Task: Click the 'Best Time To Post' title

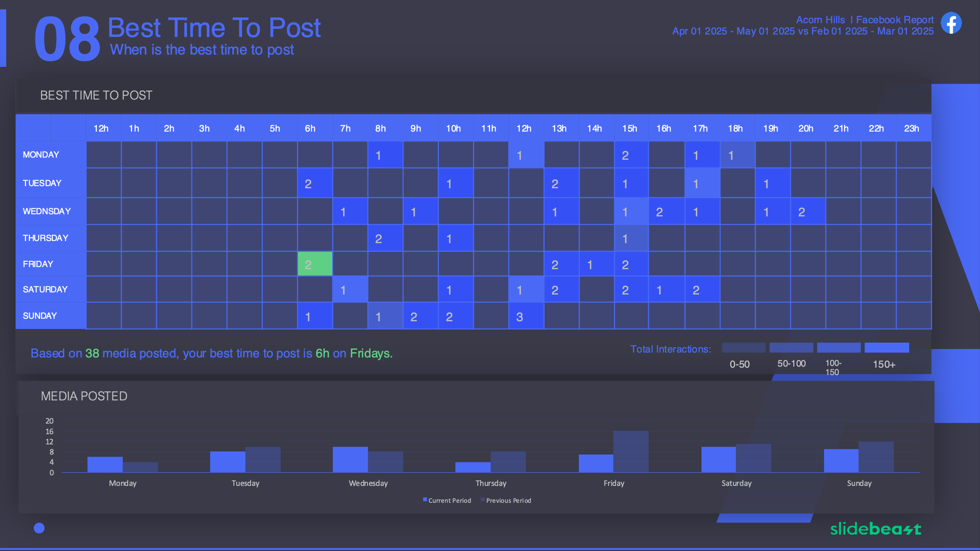Action: (x=214, y=28)
